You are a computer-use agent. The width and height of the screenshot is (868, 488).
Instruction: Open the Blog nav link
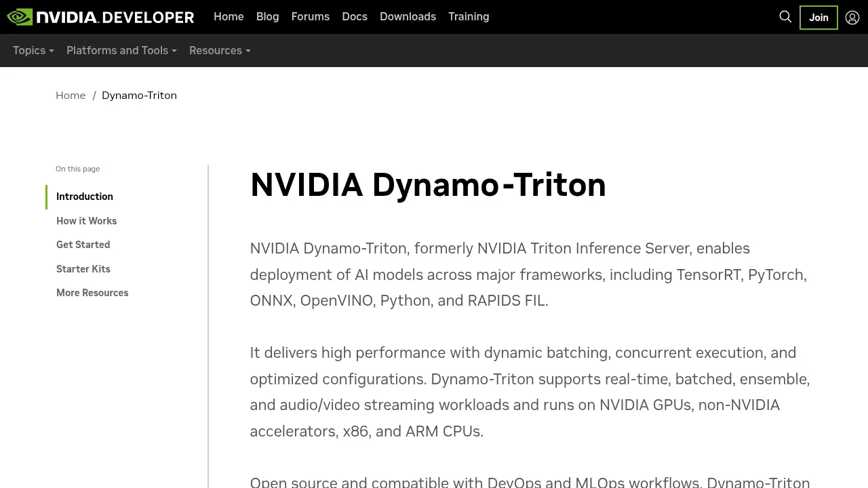click(267, 16)
